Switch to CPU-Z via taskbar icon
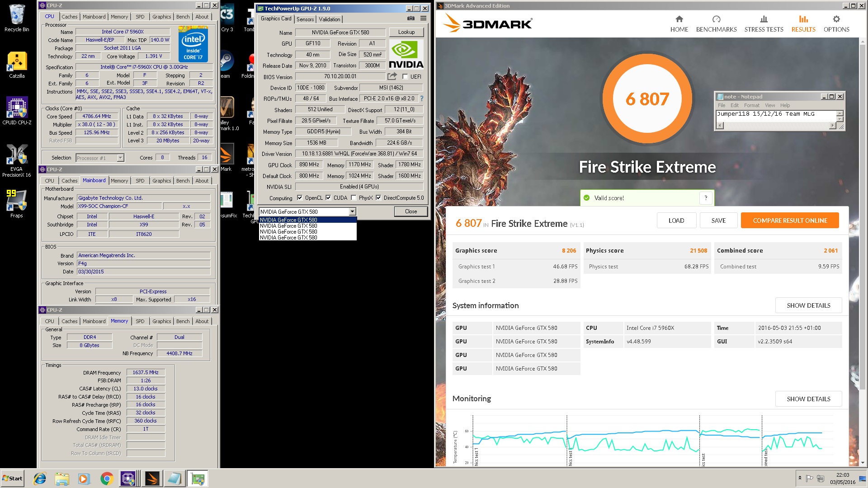 point(128,479)
